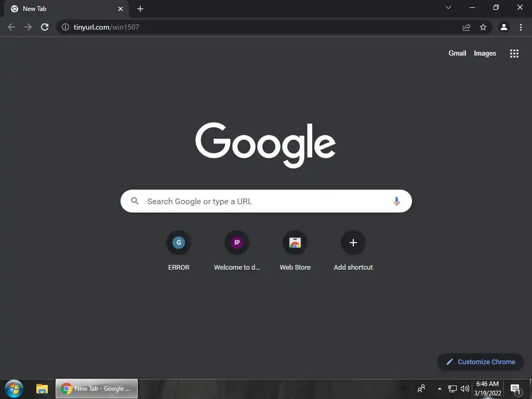
Task: Go back using the browser back arrow
Action: click(11, 27)
